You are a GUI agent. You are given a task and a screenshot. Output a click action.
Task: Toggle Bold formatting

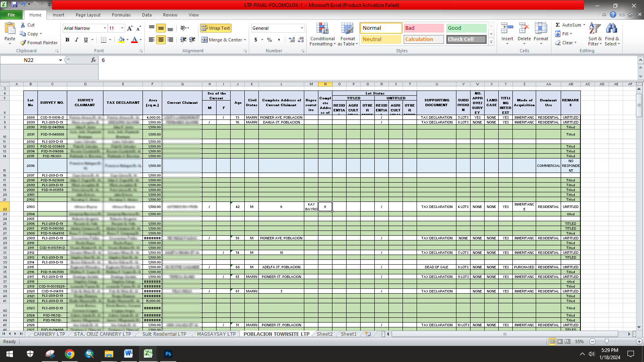[67, 40]
